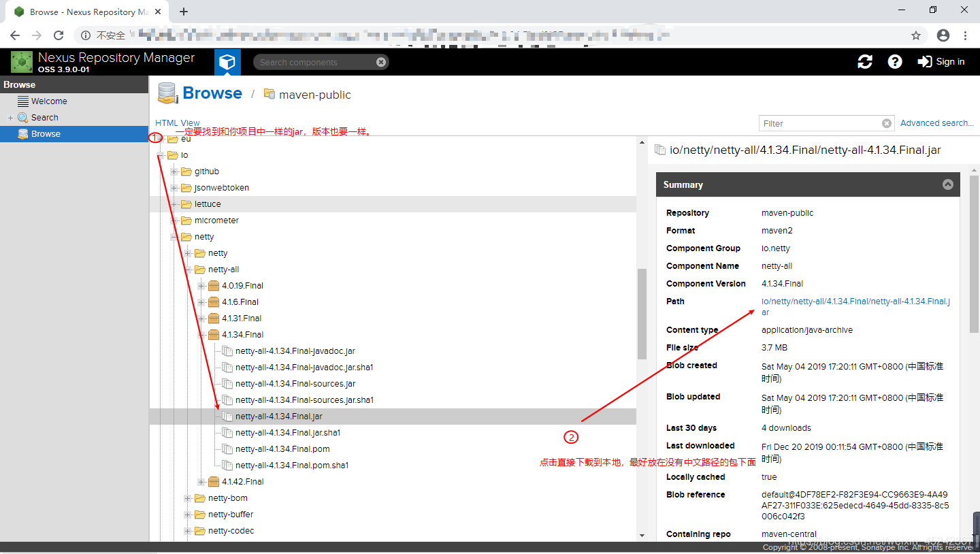
Task: Select the io folder icon
Action: click(x=173, y=155)
